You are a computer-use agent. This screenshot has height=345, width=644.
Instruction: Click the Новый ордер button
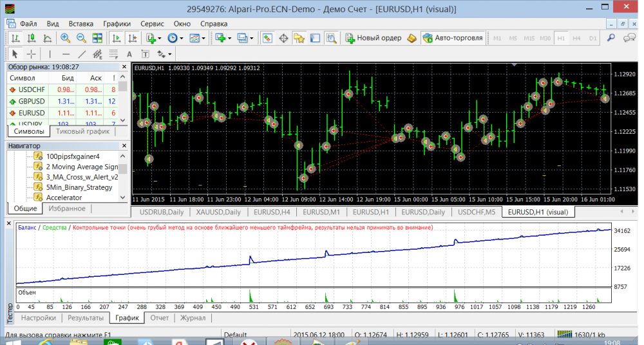click(374, 38)
